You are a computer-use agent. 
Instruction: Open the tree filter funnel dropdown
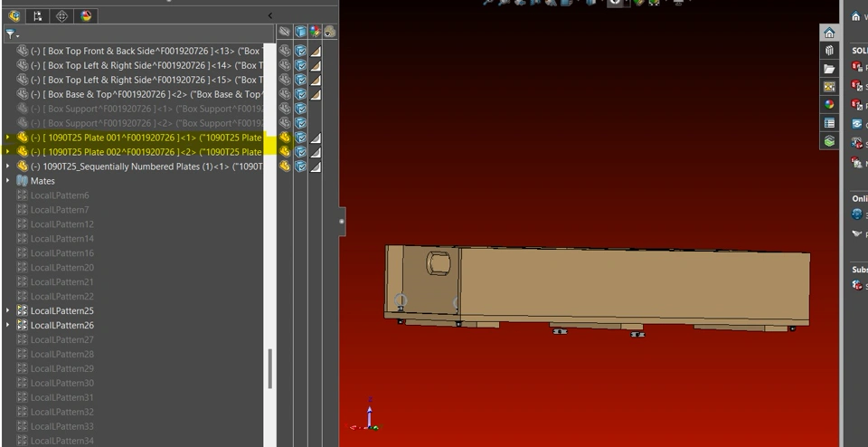[x=12, y=34]
